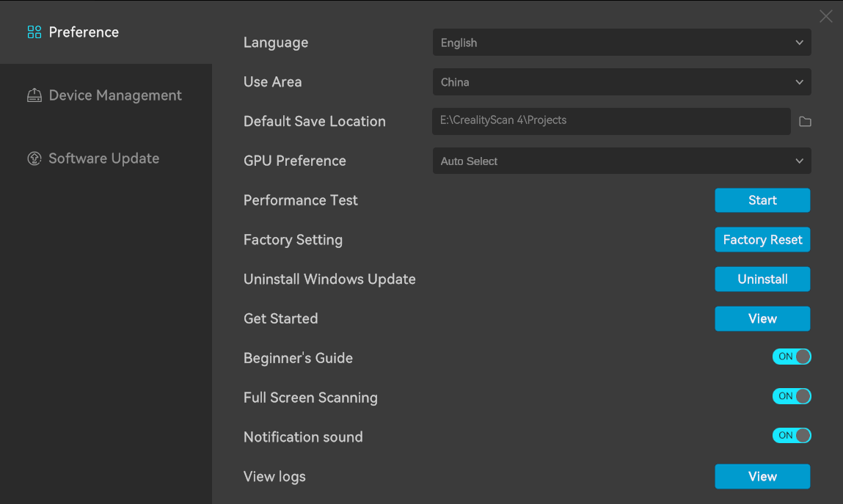Start the Performance Test
Image resolution: width=843 pixels, height=504 pixels.
[x=762, y=200]
